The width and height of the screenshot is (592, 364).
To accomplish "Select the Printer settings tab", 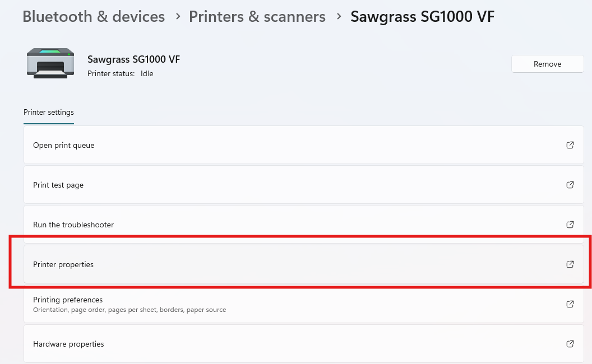I will click(x=49, y=113).
